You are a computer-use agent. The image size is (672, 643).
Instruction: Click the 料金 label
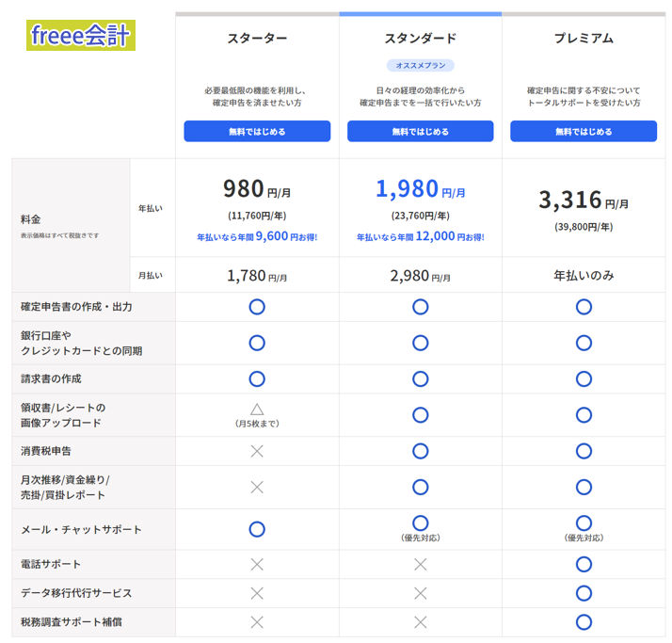point(30,219)
